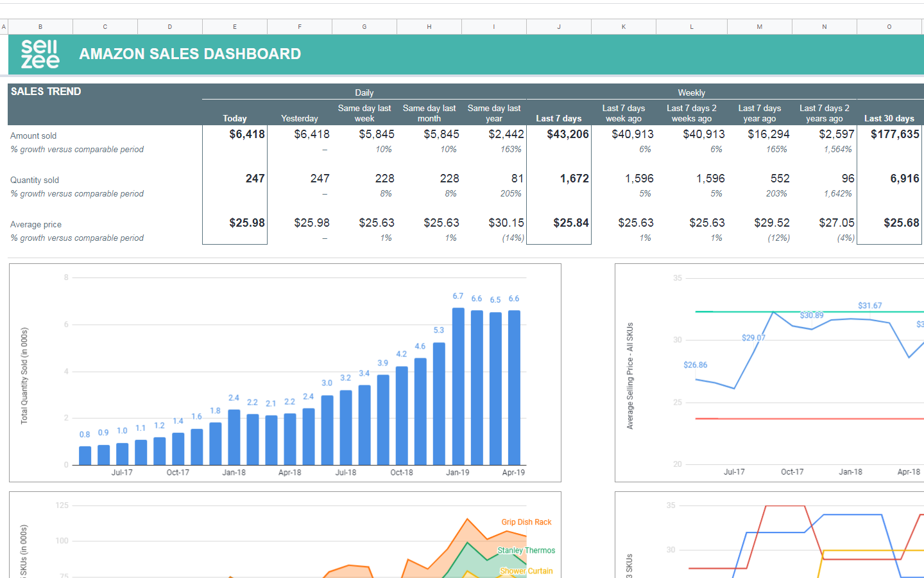Click the $31.67 data label on price chart
The width and height of the screenshot is (924, 578).
pyautogui.click(x=870, y=306)
